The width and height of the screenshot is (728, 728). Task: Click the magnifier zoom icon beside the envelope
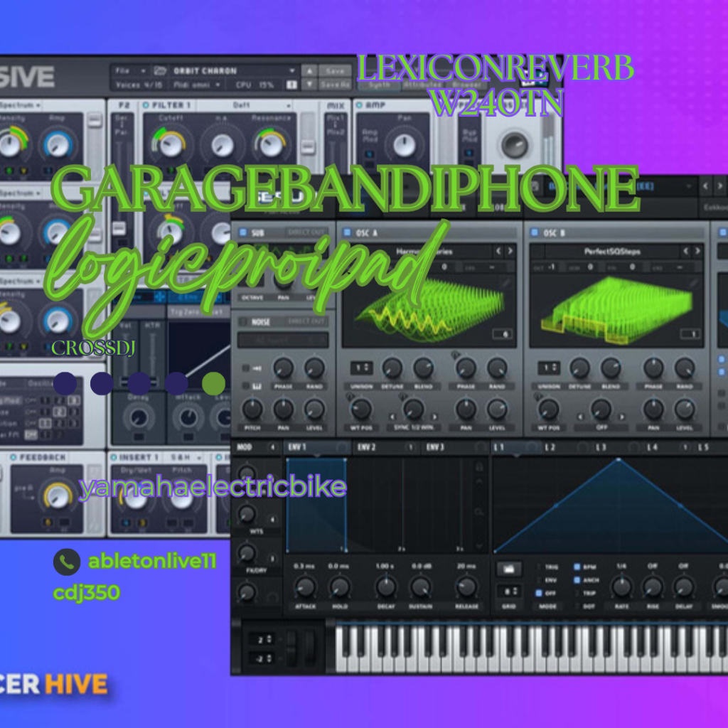tap(479, 512)
